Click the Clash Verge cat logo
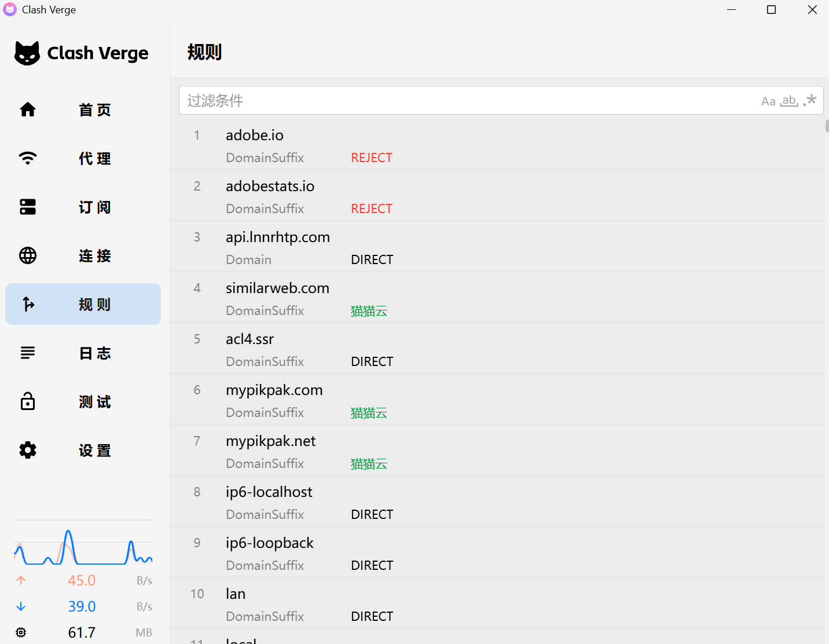829x644 pixels. pos(27,53)
